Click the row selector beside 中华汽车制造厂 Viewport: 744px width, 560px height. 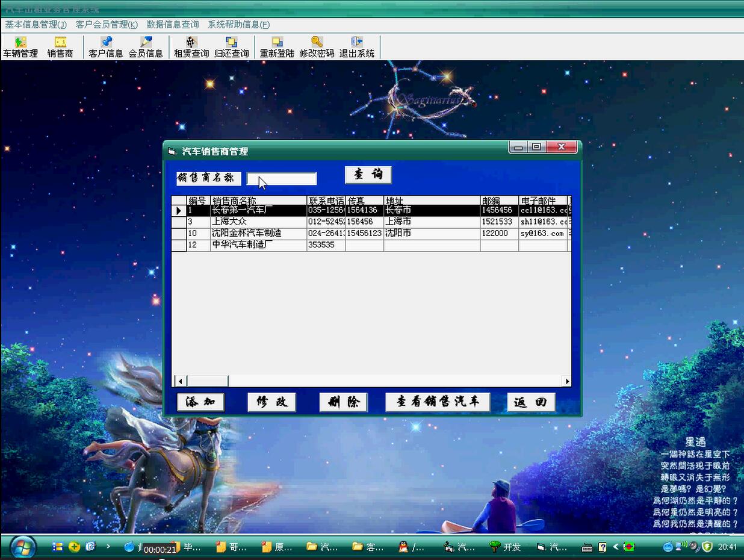point(179,245)
